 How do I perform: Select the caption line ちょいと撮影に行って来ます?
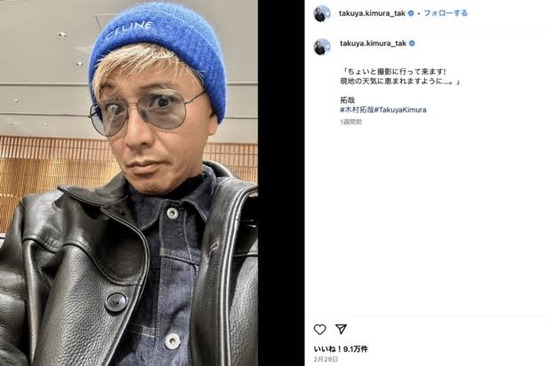pos(394,72)
